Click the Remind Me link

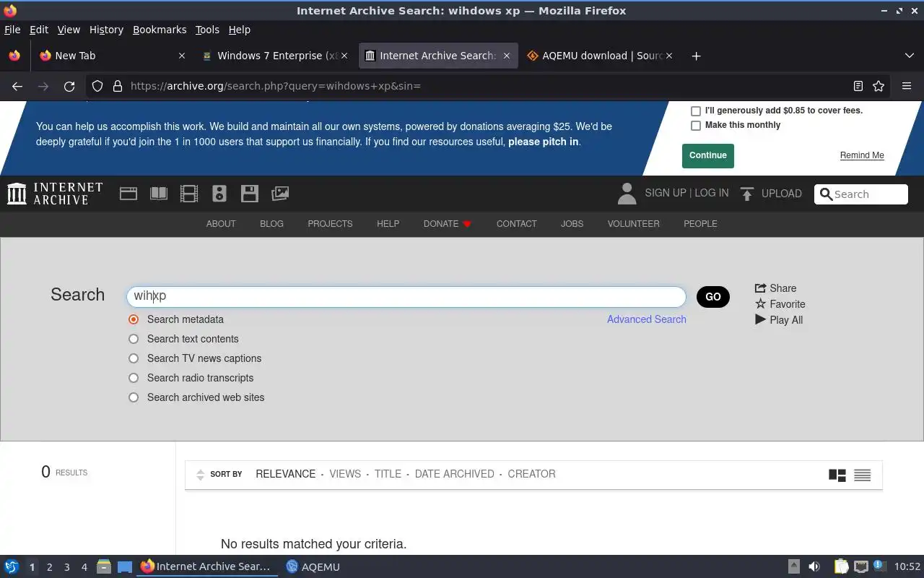862,155
